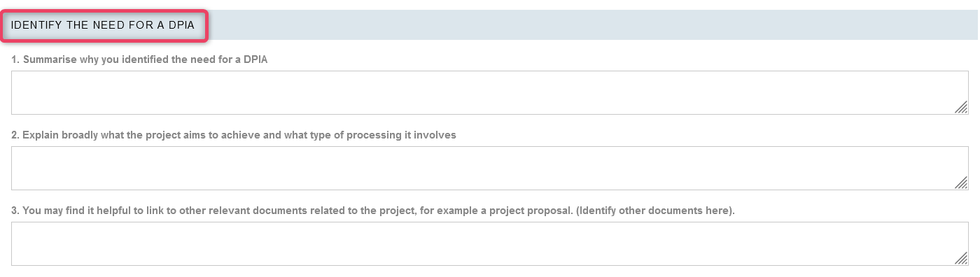Screen dimensions: 980x277
Task: Click the question 1 label about summarising the DPIA need
Action: (x=140, y=59)
